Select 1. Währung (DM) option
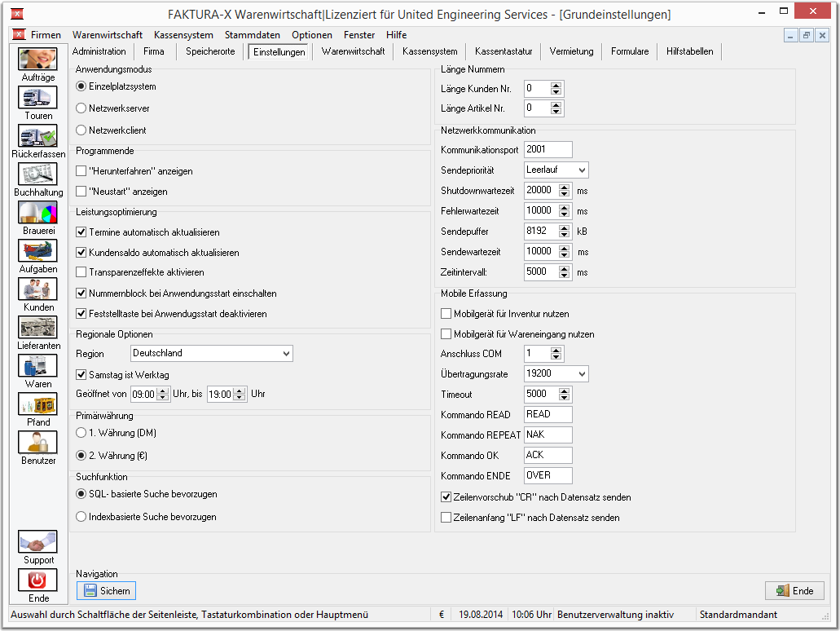This screenshot has height=631, width=840. (x=81, y=433)
